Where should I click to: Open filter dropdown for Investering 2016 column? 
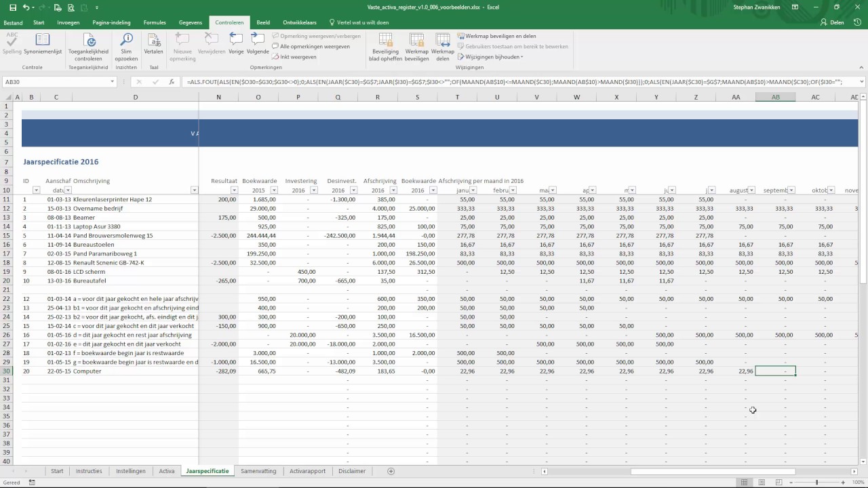click(313, 190)
